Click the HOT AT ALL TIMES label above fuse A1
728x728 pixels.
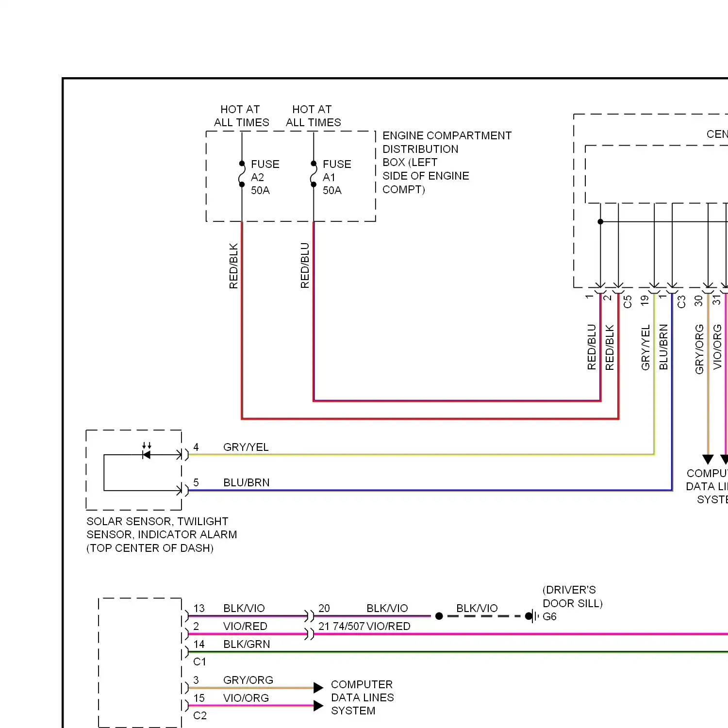[313, 116]
